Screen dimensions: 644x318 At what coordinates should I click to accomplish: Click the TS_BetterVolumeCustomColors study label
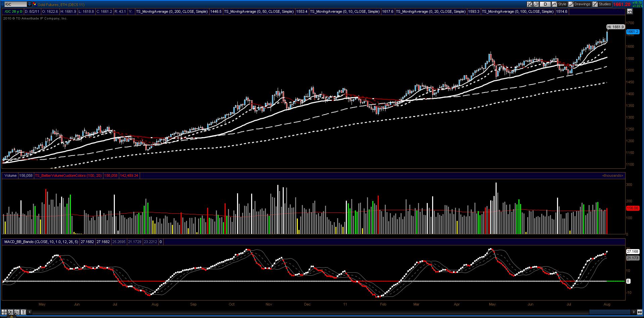[68, 175]
